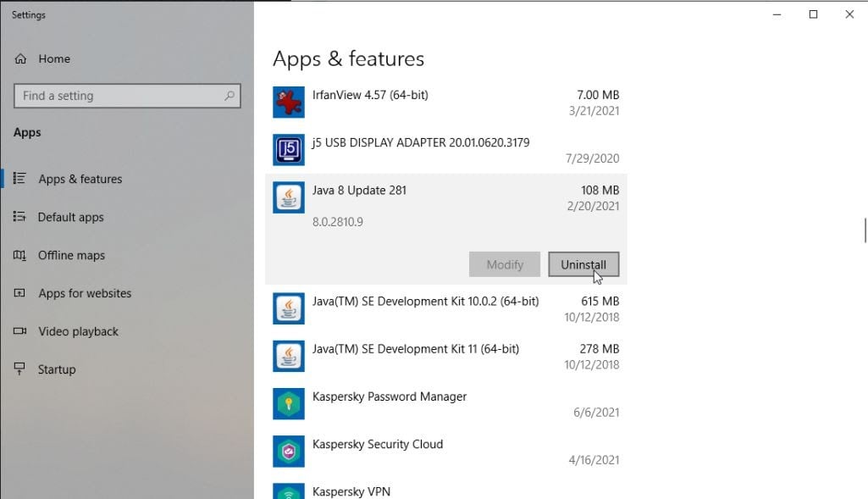Image resolution: width=868 pixels, height=499 pixels.
Task: Switch to Apps for websites
Action: click(x=85, y=293)
